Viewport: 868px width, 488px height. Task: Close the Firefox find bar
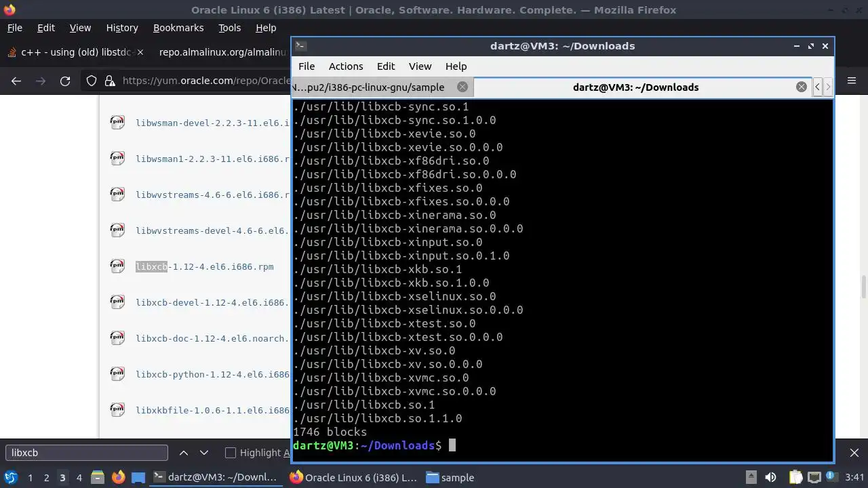tap(854, 453)
